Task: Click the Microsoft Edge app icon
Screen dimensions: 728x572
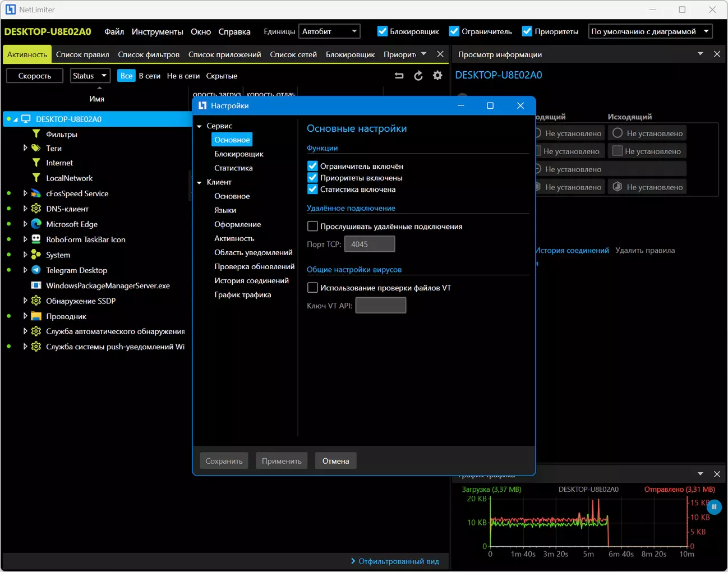Action: (x=36, y=224)
